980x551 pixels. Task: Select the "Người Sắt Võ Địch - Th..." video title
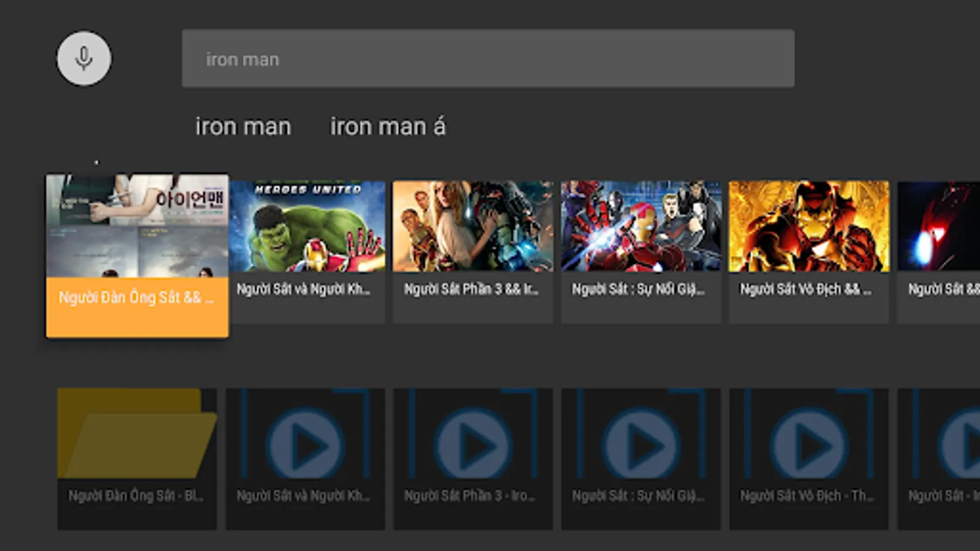807,496
